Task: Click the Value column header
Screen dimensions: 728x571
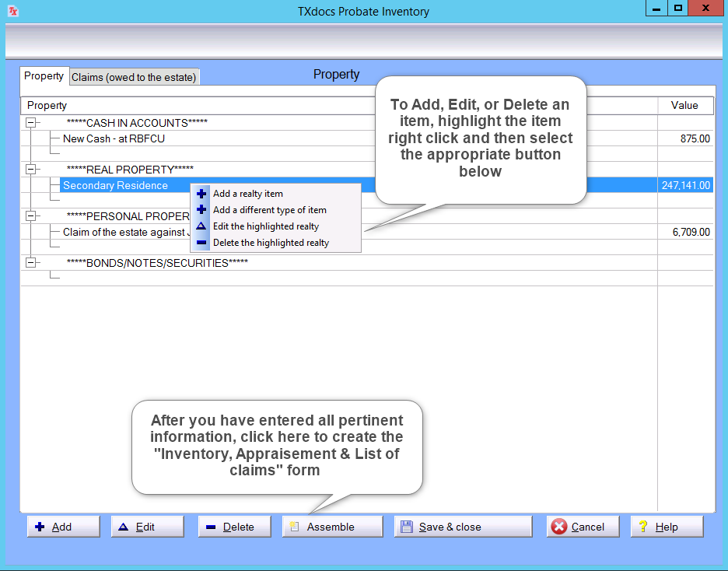Action: (685, 105)
